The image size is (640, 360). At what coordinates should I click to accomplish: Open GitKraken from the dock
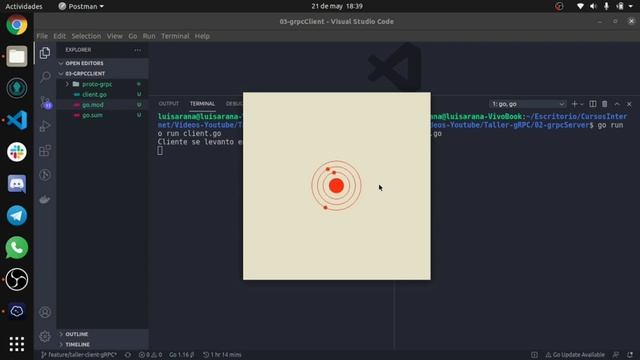coord(17,88)
